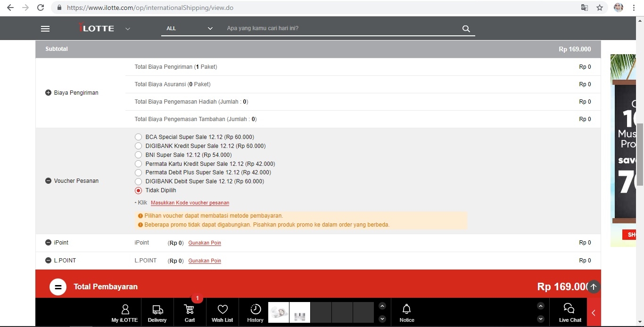Screen dimensions: 644x327
Task: Click the scroll-to-top round arrow button
Action: click(594, 286)
